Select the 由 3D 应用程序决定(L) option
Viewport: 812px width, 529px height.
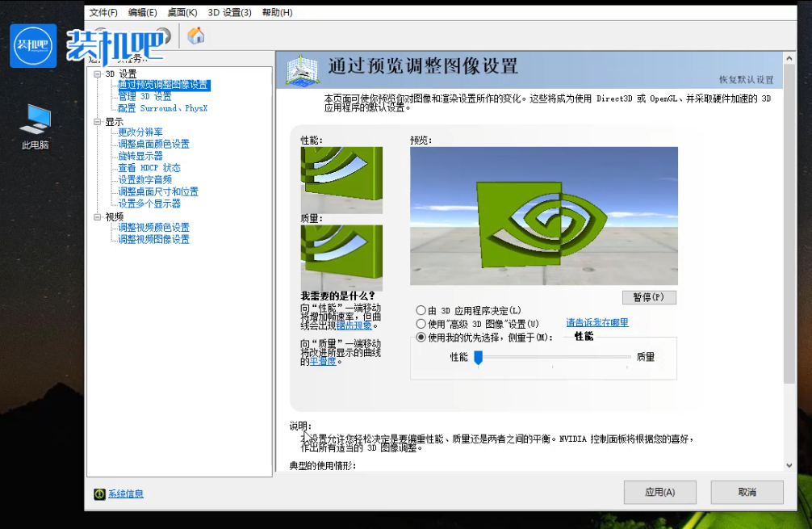[x=421, y=309]
